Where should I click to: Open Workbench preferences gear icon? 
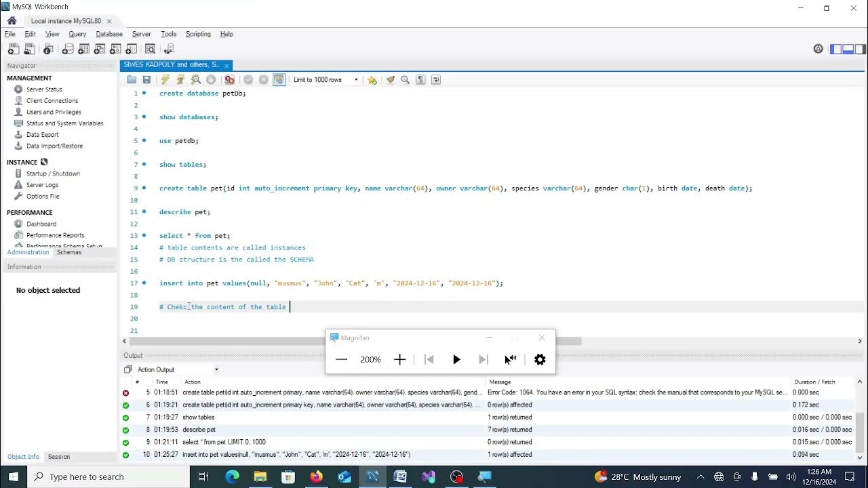(x=818, y=49)
